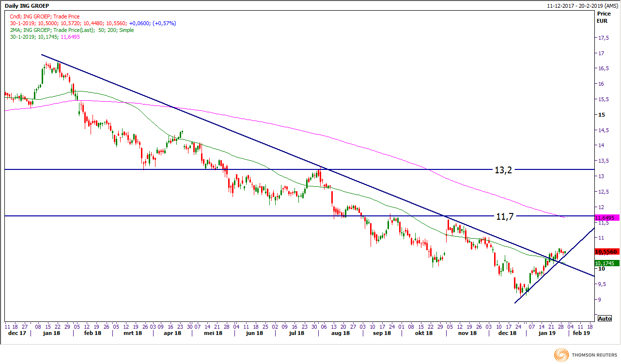Image resolution: width=621 pixels, height=364 pixels.
Task: Click the candle values line starting '30-1-2019; 10,5000'
Action: pyautogui.click(x=93, y=23)
